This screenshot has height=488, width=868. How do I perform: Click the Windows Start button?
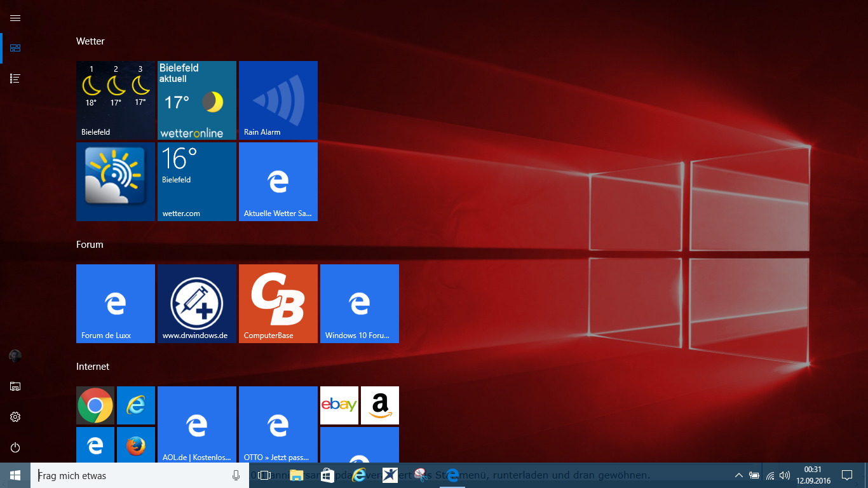coord(15,475)
